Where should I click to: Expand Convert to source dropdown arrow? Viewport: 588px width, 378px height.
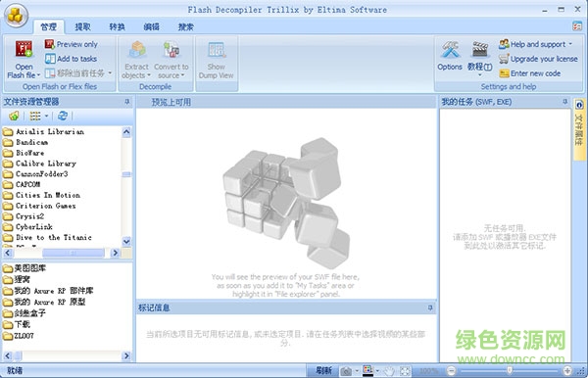tap(182, 75)
